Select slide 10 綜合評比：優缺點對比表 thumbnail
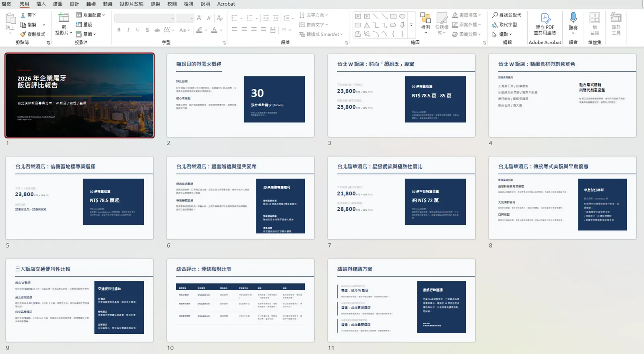The image size is (644, 354). [x=241, y=300]
